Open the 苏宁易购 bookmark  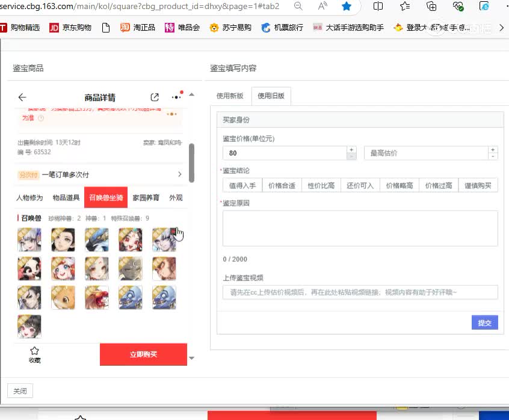tap(230, 28)
